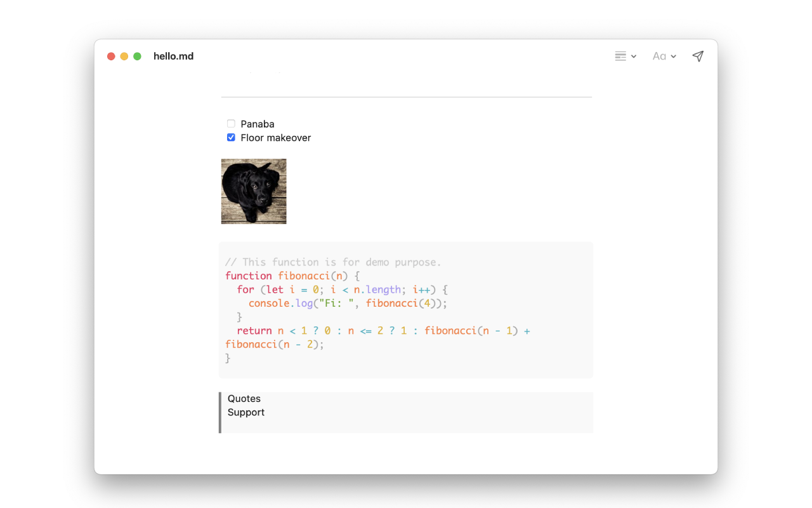Click the black dog image thumbnail
This screenshot has width=812, height=508.
[x=254, y=191]
